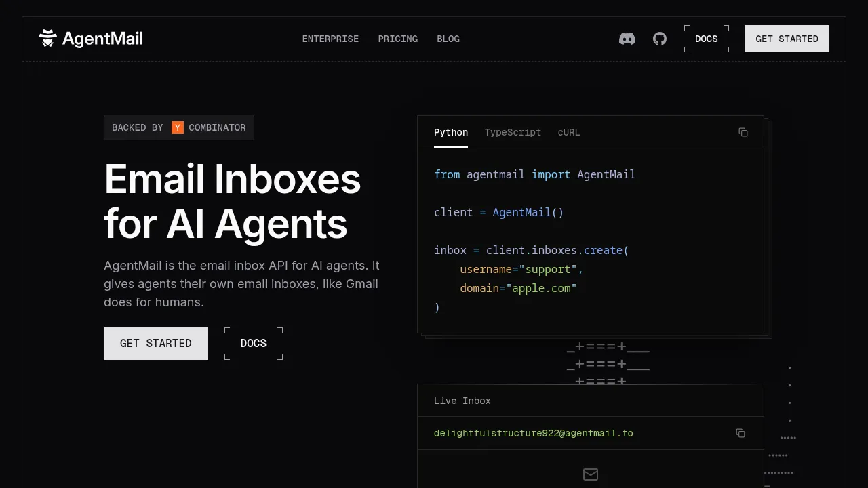Click the orange Y Combinator badge icon
868x488 pixels.
[178, 127]
